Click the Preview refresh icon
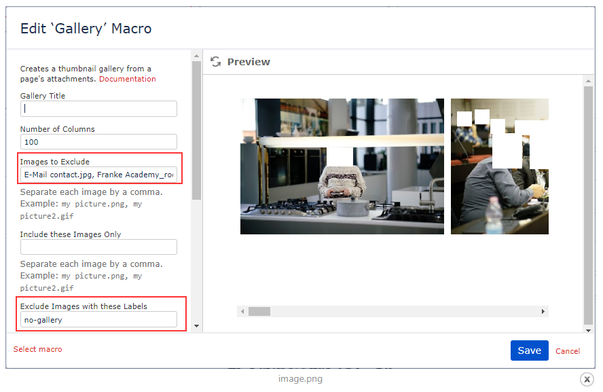The width and height of the screenshot is (603, 392). point(216,62)
